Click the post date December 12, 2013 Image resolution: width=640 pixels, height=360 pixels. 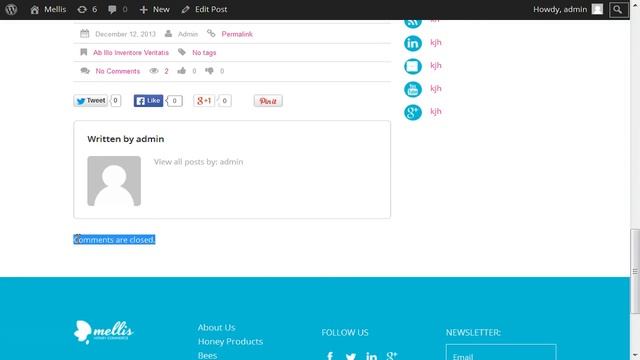point(125,34)
